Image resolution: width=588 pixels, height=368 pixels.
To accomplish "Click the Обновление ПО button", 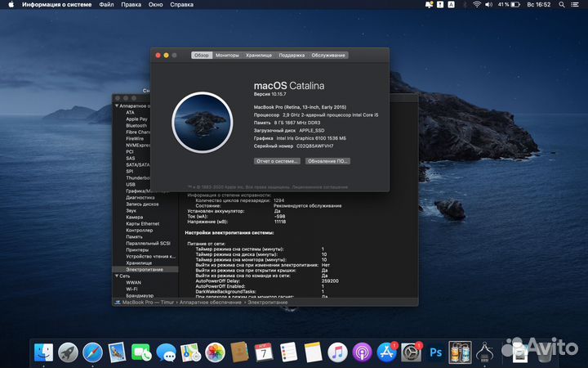I will coord(327,161).
